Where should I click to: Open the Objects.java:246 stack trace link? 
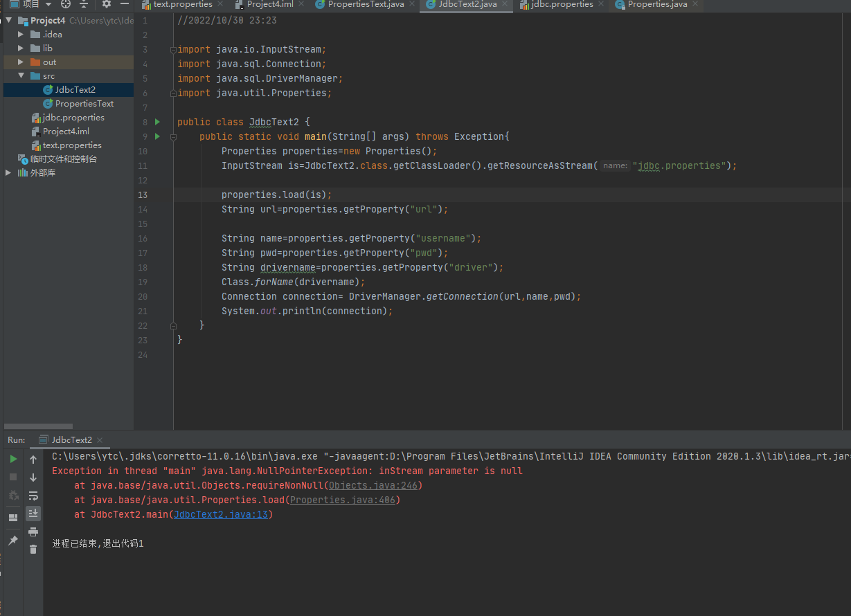coord(373,485)
